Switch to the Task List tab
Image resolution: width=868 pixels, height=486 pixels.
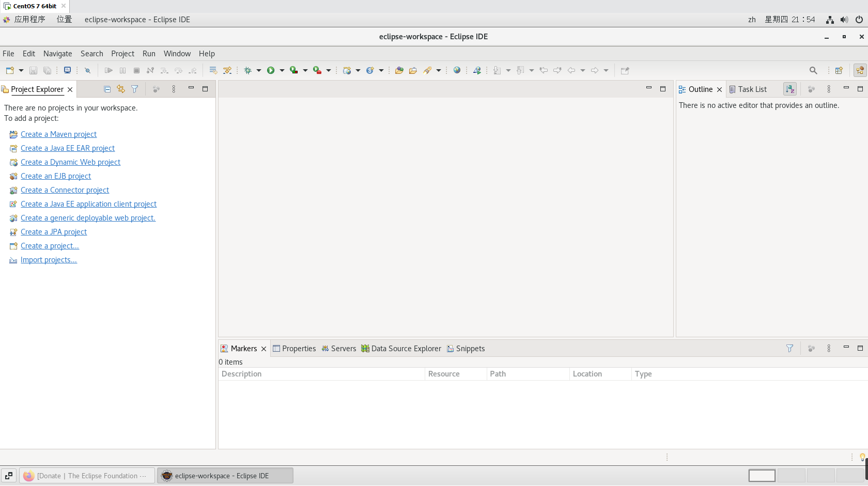coord(748,89)
